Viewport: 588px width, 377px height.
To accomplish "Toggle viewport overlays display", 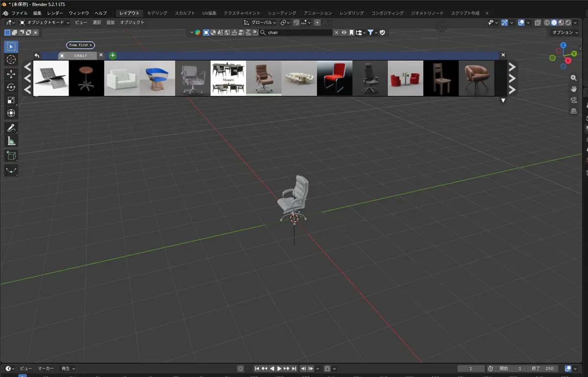I will (x=521, y=23).
